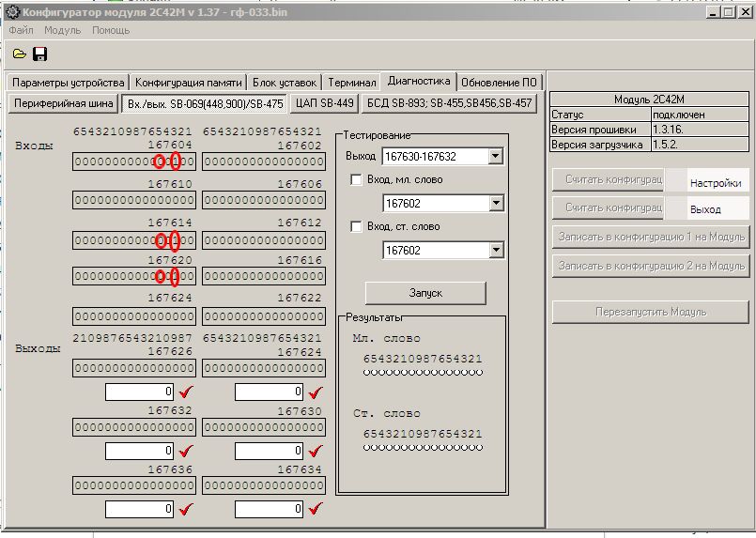
Task: Click 'Мл. слово' results label
Action: tap(386, 338)
